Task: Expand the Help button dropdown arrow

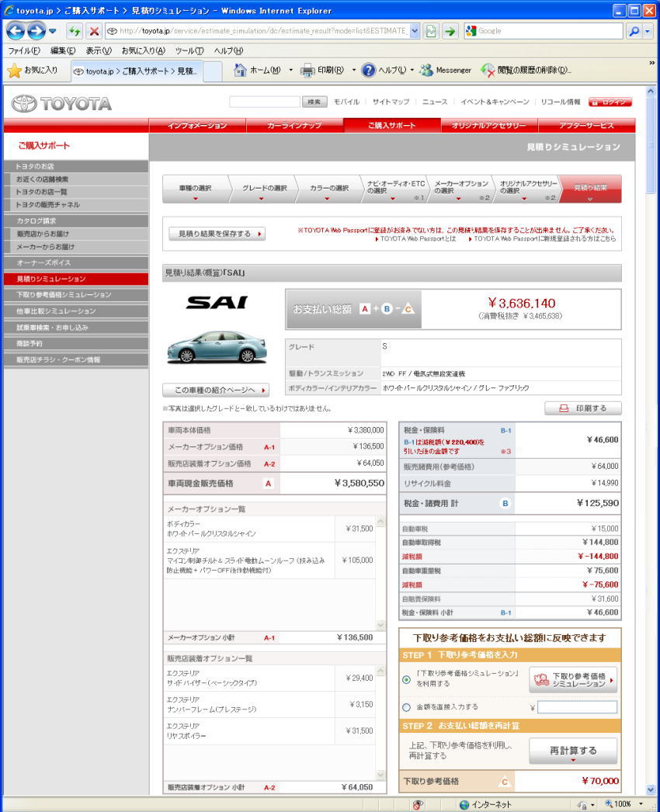Action: (x=412, y=70)
